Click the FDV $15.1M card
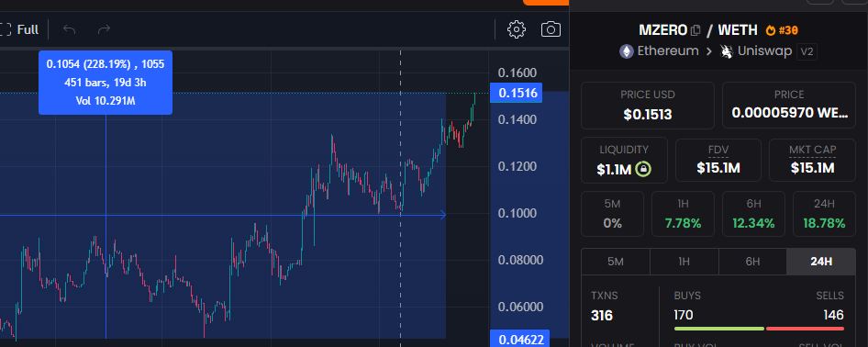 click(x=718, y=160)
